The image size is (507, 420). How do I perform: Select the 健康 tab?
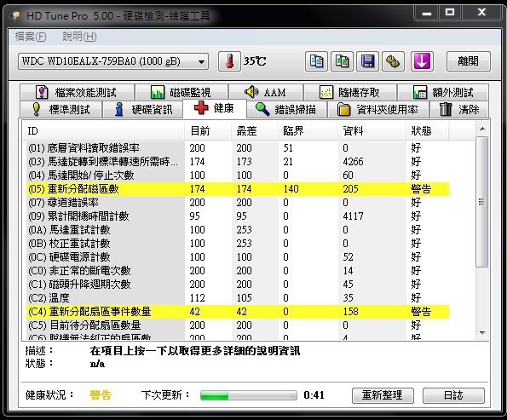(x=215, y=108)
